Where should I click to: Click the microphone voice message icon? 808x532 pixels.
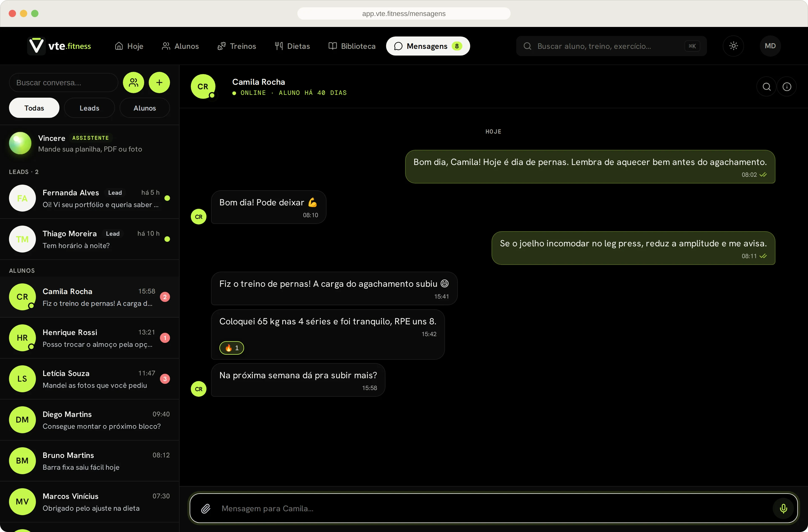[783, 508]
